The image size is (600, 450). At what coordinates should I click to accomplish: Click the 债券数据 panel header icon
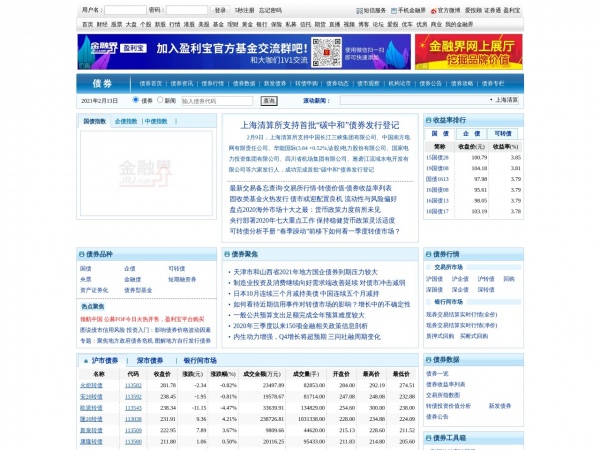429,360
